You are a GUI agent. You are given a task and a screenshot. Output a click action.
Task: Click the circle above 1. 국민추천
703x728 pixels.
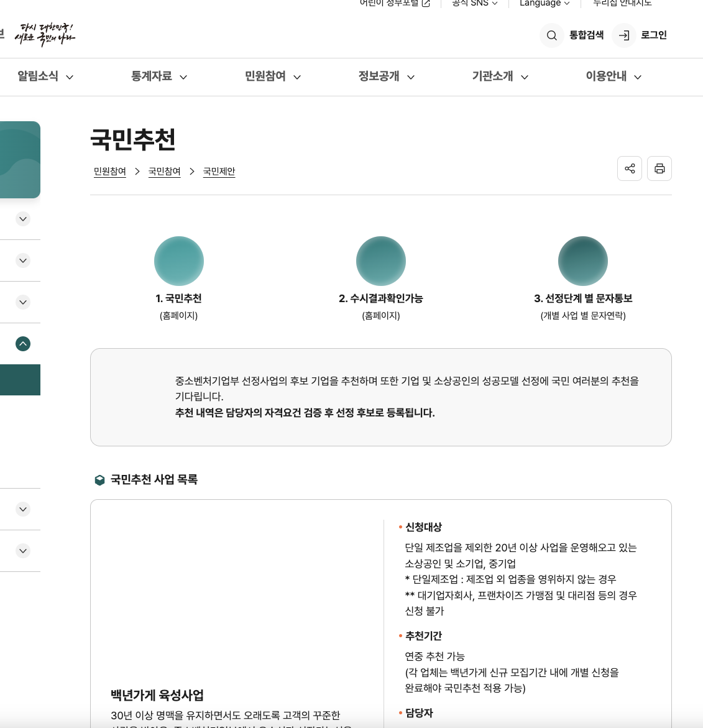click(x=179, y=261)
